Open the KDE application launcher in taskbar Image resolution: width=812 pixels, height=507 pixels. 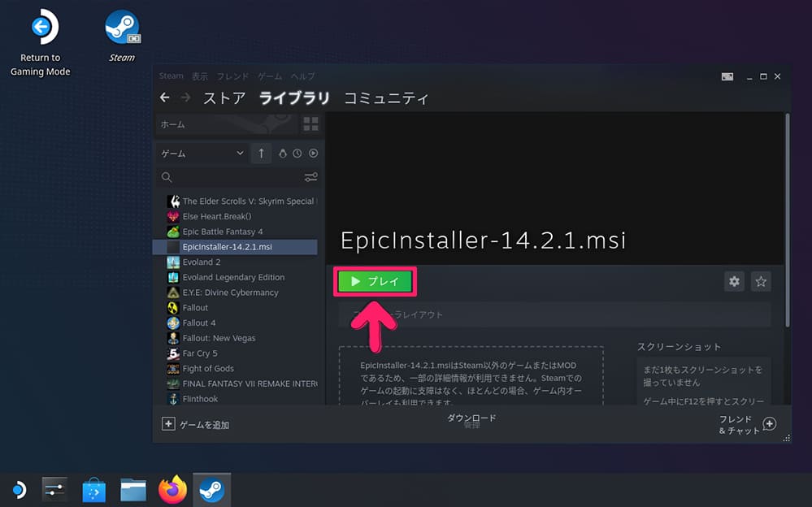pyautogui.click(x=19, y=489)
